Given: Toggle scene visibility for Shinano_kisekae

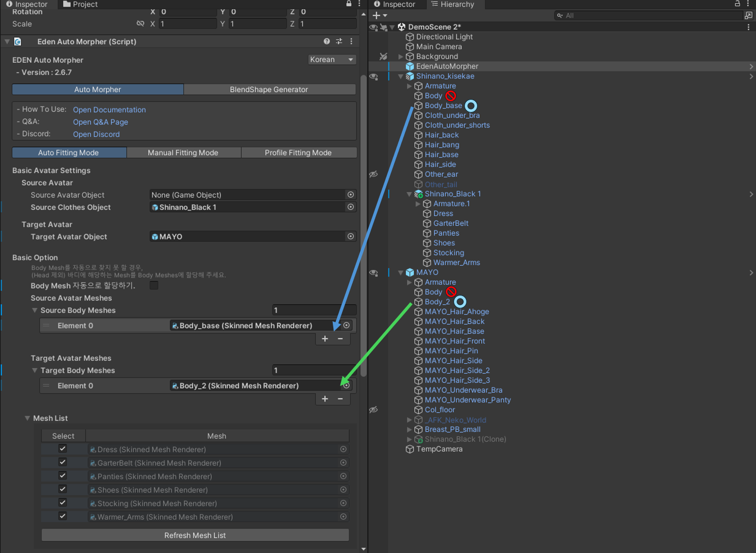Looking at the screenshot, I should pyautogui.click(x=374, y=77).
